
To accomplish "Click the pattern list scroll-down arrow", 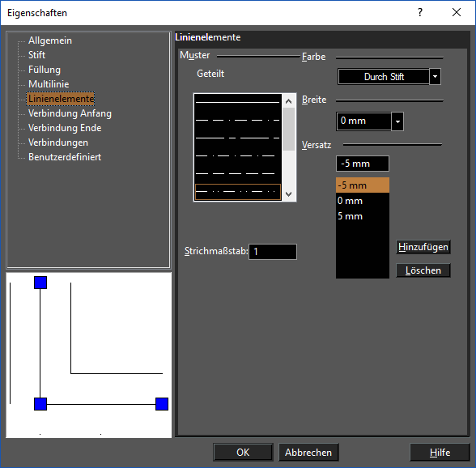I will click(x=289, y=194).
